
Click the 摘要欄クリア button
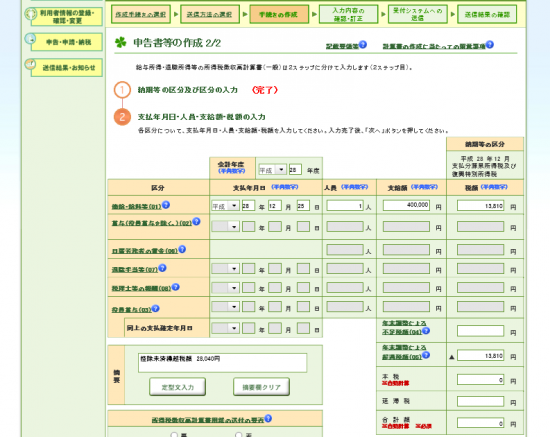[x=262, y=387]
